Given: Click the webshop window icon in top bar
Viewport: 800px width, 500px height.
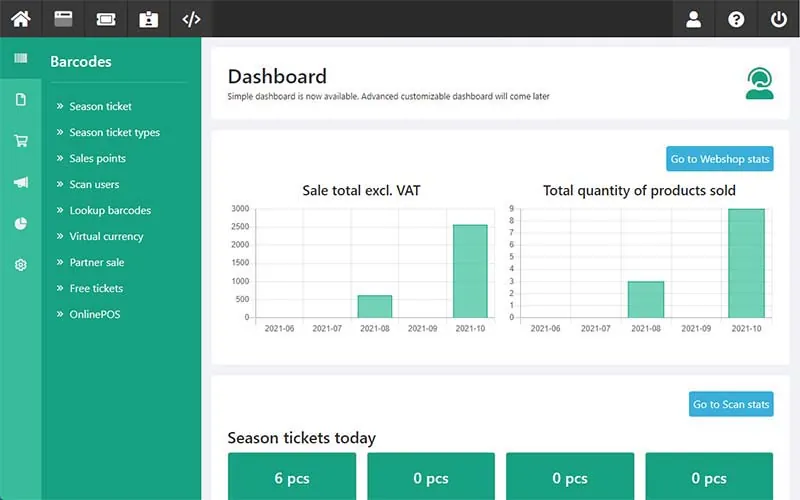Looking at the screenshot, I should pos(63,19).
